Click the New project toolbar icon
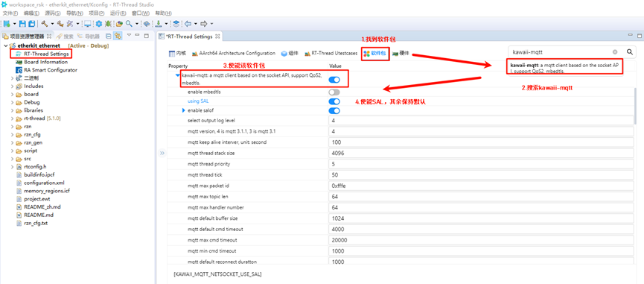The image size is (644, 284). [x=7, y=24]
